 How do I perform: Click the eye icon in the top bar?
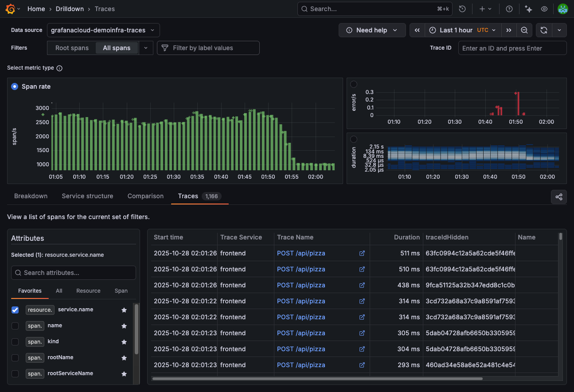coord(544,8)
